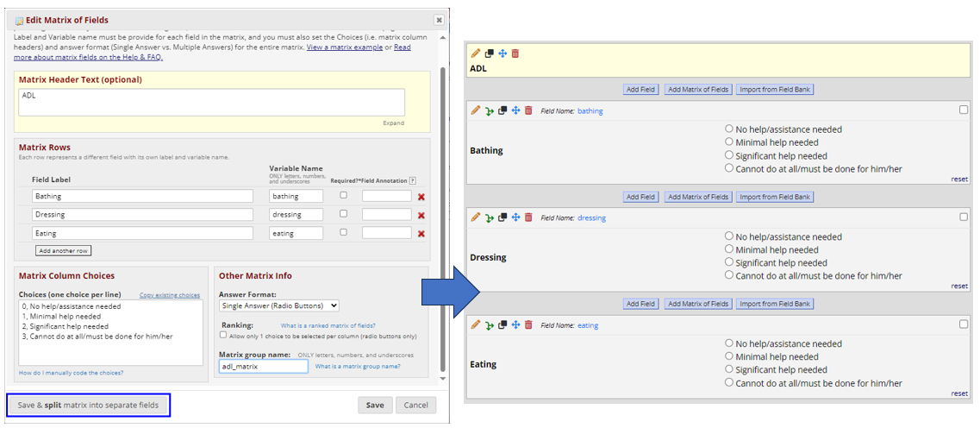Mark the Dressing row as required

pos(344,214)
